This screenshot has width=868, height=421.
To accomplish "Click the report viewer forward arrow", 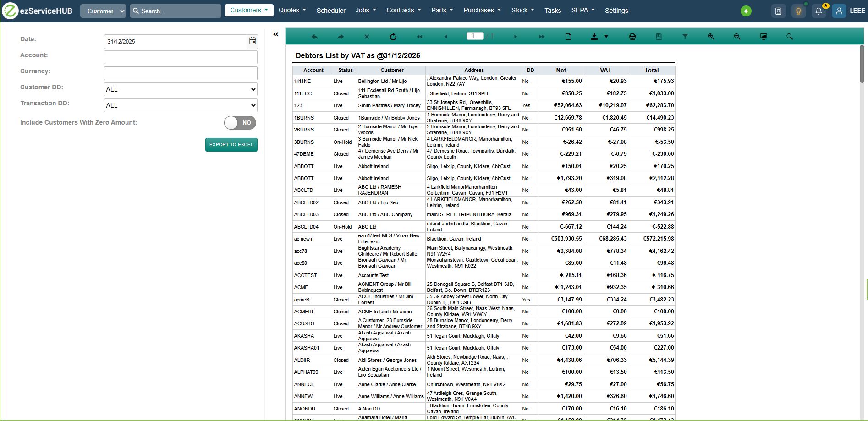I will pos(341,37).
